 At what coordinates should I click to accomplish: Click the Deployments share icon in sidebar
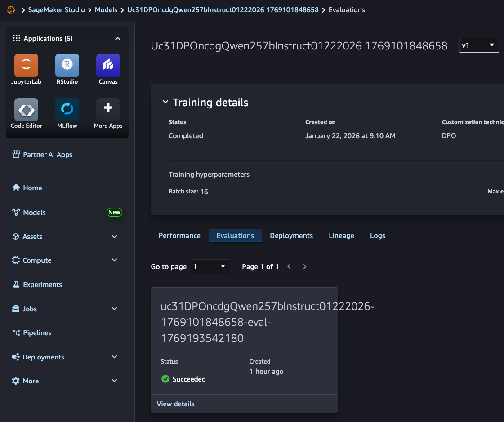[x=16, y=357]
